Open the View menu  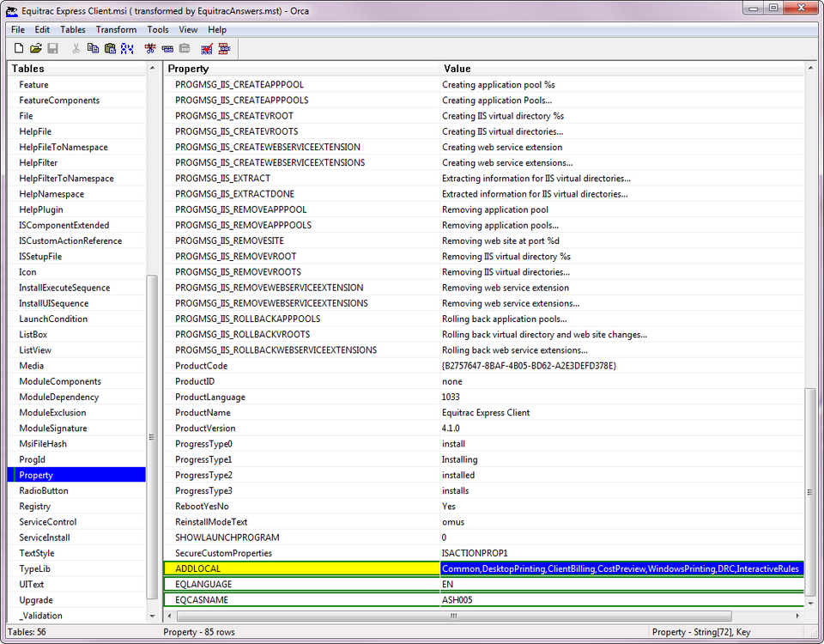[x=188, y=29]
